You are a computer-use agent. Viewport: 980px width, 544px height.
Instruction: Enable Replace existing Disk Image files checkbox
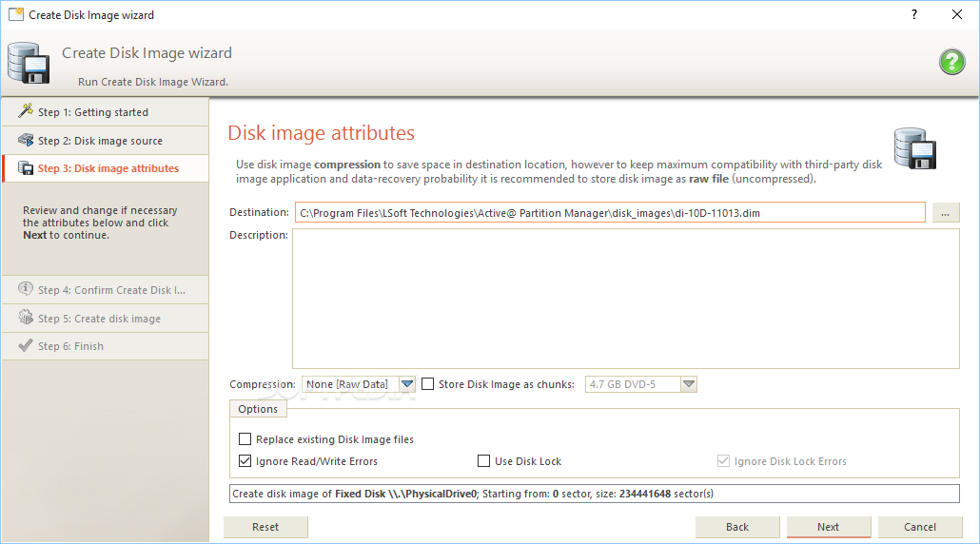245,439
